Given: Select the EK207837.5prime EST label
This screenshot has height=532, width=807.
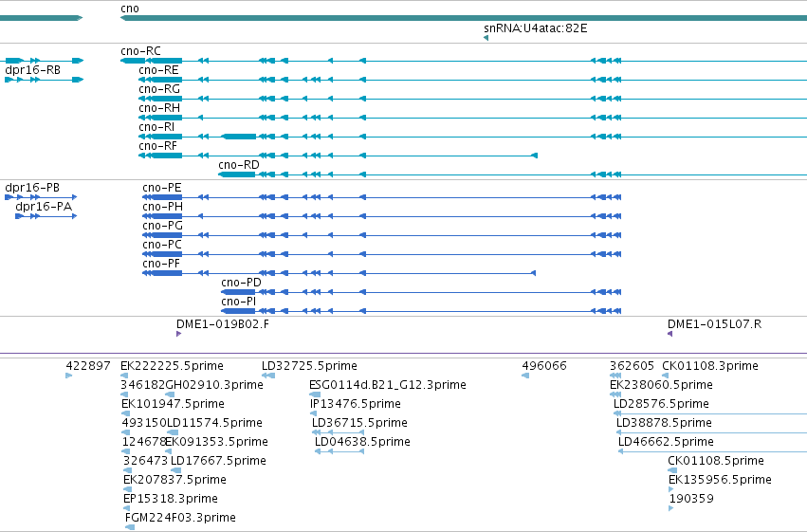Looking at the screenshot, I should pos(175,480).
